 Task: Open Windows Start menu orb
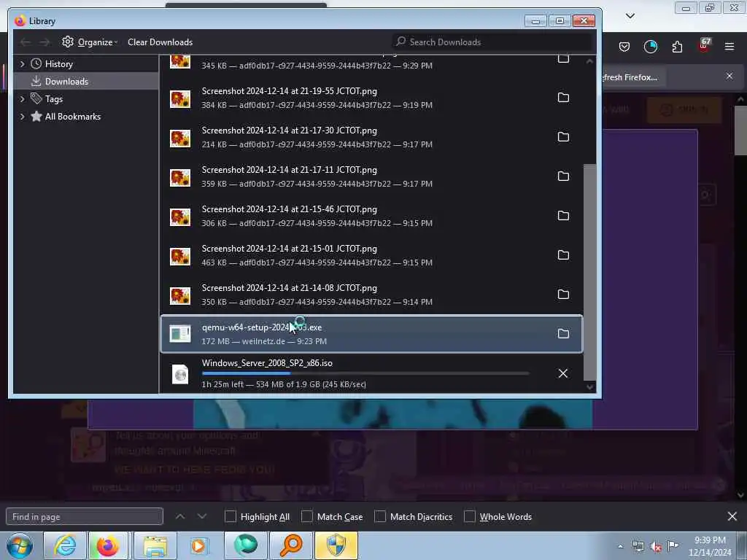point(20,545)
